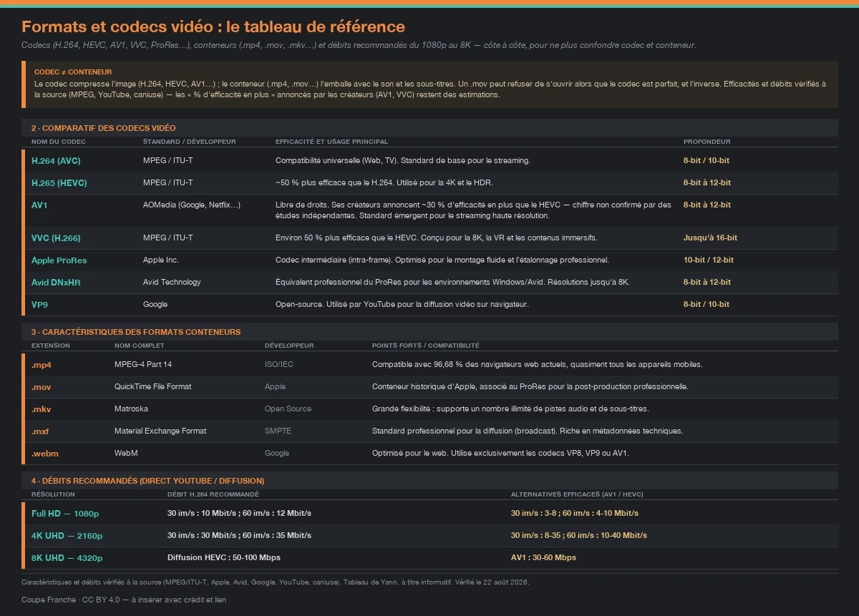Click the '2 · COMPARATIF DES CODECS VIDÉO' section header
This screenshot has width=859, height=616.
pos(103,128)
